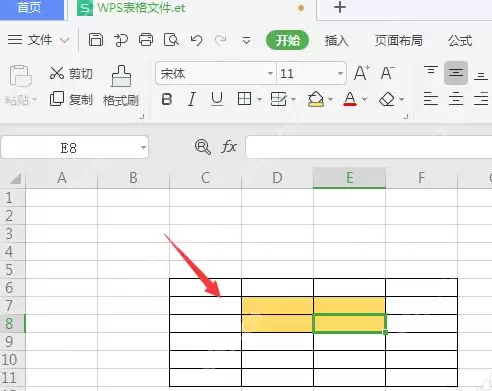Open the clear formatting dropdown arrow
This screenshot has height=391, width=492.
[402, 99]
